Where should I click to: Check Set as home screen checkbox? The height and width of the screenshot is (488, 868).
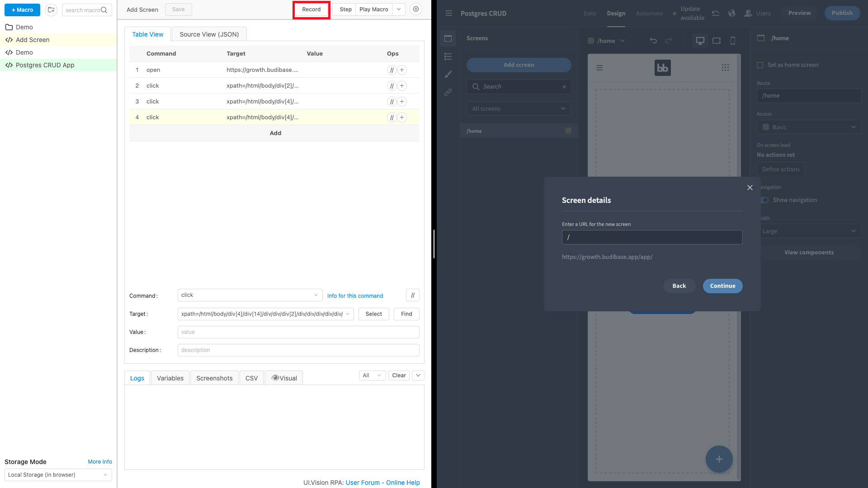pos(760,65)
